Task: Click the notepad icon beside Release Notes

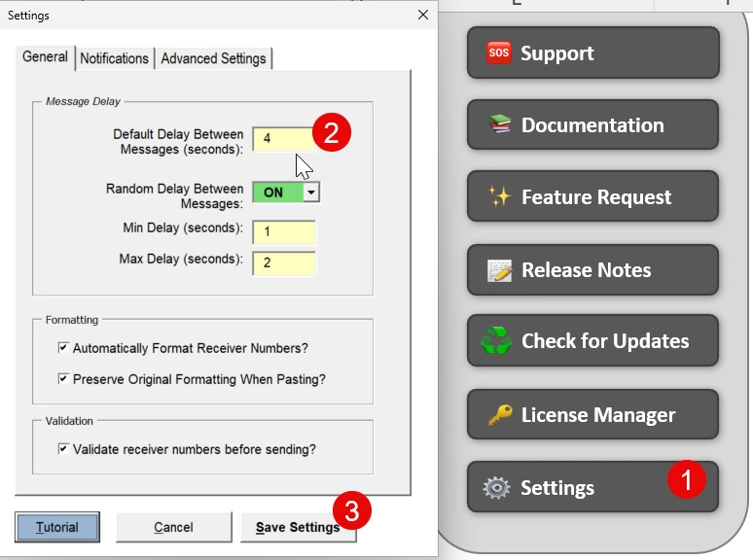Action: [499, 270]
